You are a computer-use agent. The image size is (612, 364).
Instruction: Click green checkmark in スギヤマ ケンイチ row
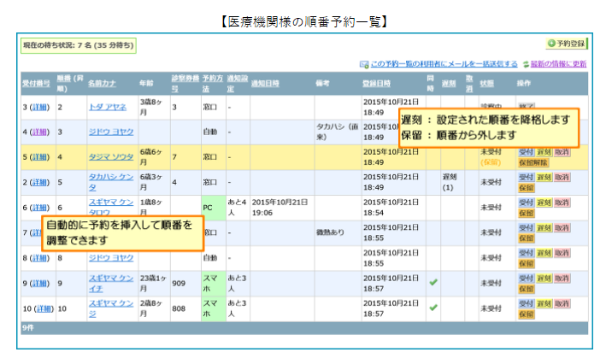pos(433,283)
